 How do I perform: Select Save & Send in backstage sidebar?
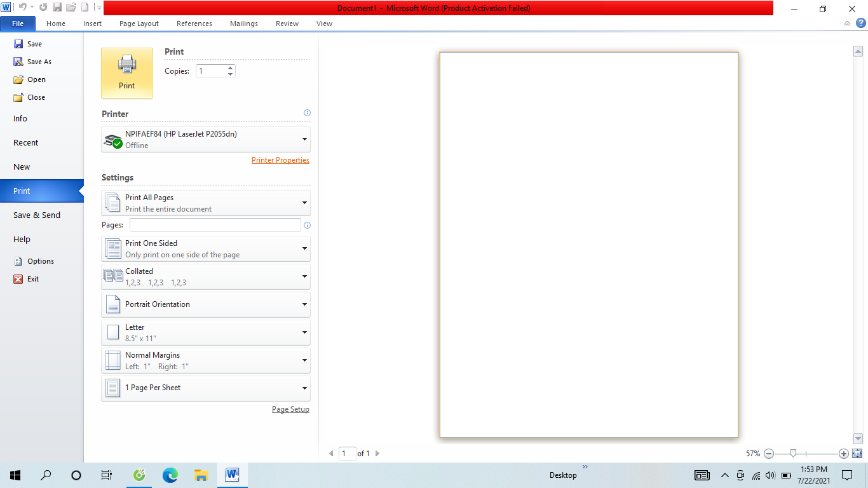42,215
